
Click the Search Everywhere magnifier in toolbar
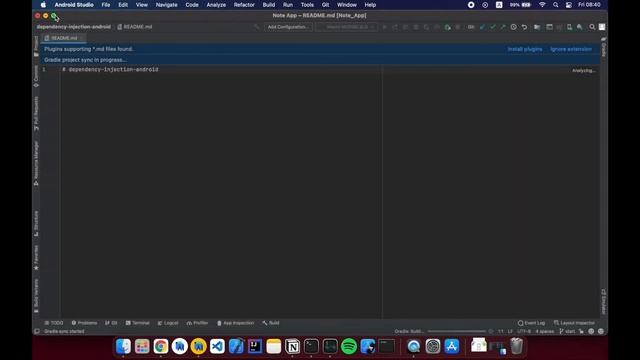[592, 27]
